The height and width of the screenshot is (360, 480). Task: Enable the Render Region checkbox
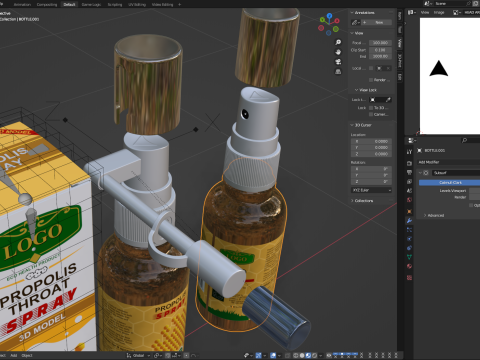371,80
